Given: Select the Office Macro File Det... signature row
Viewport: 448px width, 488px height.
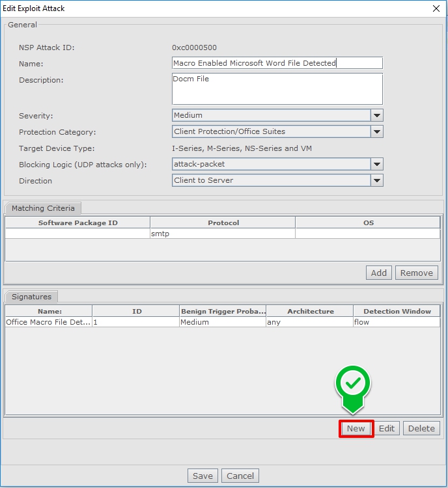Looking at the screenshot, I should click(223, 322).
